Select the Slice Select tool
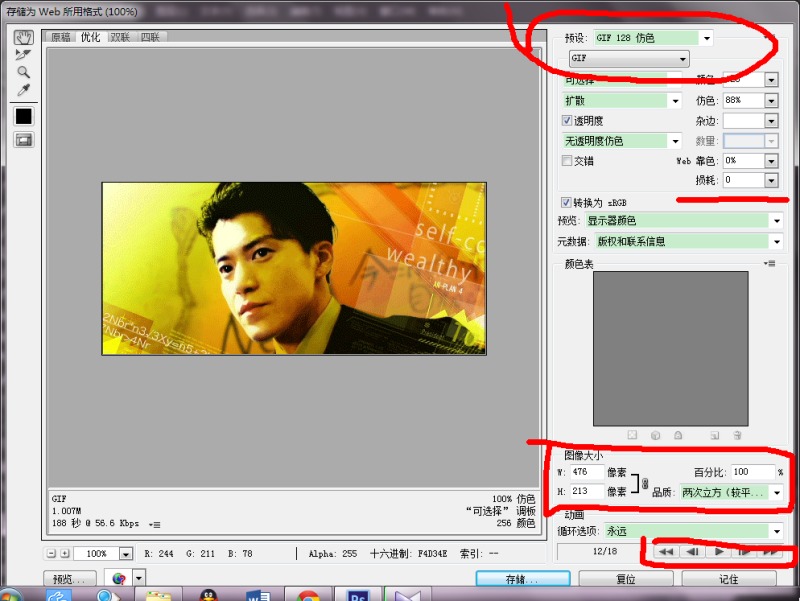Viewport: 800px width, 601px height. pos(23,55)
